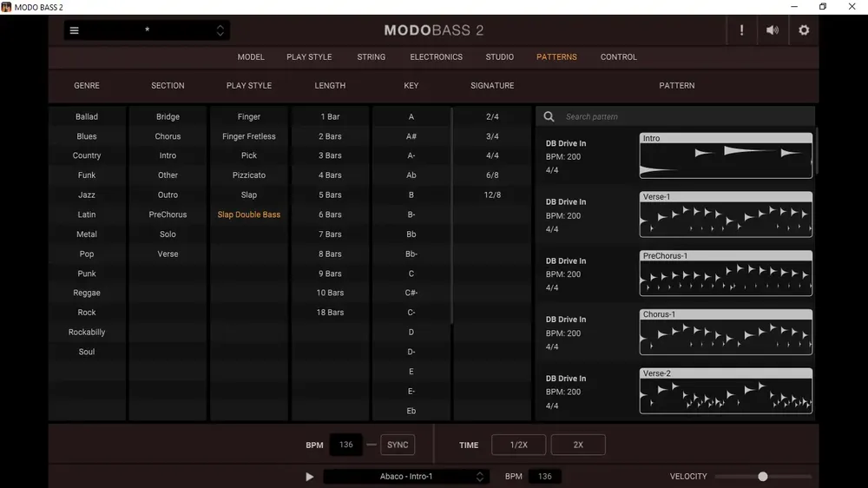Toggle the BPM SYNC button

pos(398,445)
